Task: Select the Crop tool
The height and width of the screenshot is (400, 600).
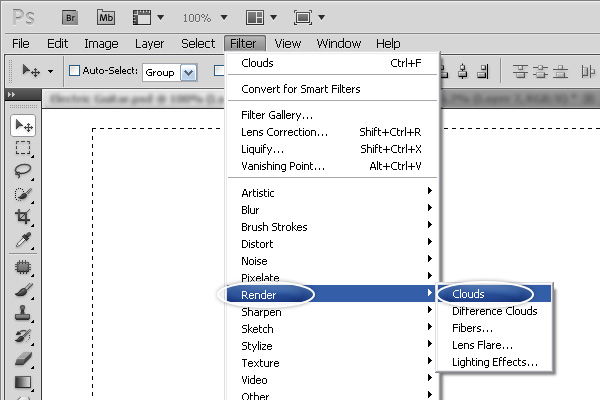Action: point(23,217)
